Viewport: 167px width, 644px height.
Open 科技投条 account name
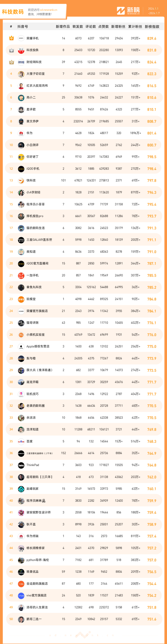tap(32, 50)
